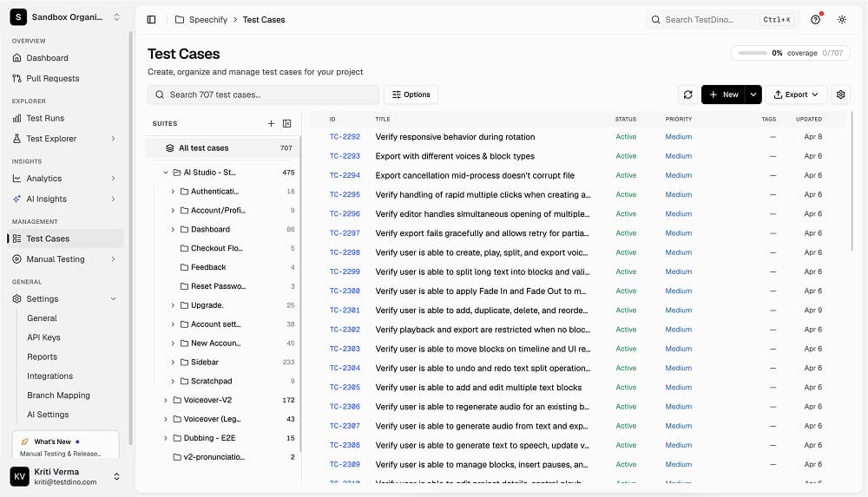Toggle the sidebar panel icon
This screenshot has height=497, width=868.
[x=151, y=19]
